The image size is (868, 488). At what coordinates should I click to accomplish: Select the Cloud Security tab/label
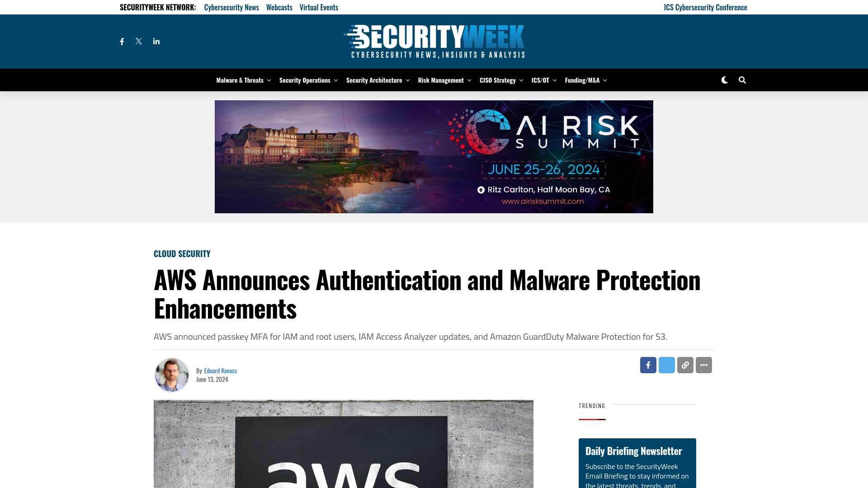182,253
